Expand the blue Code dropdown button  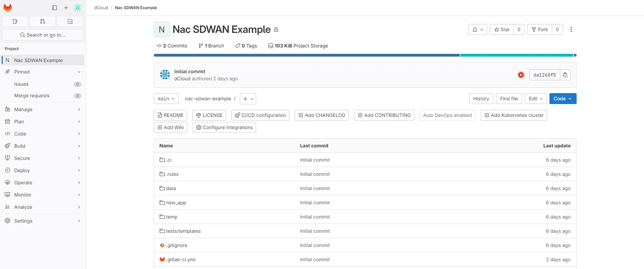[x=563, y=99]
